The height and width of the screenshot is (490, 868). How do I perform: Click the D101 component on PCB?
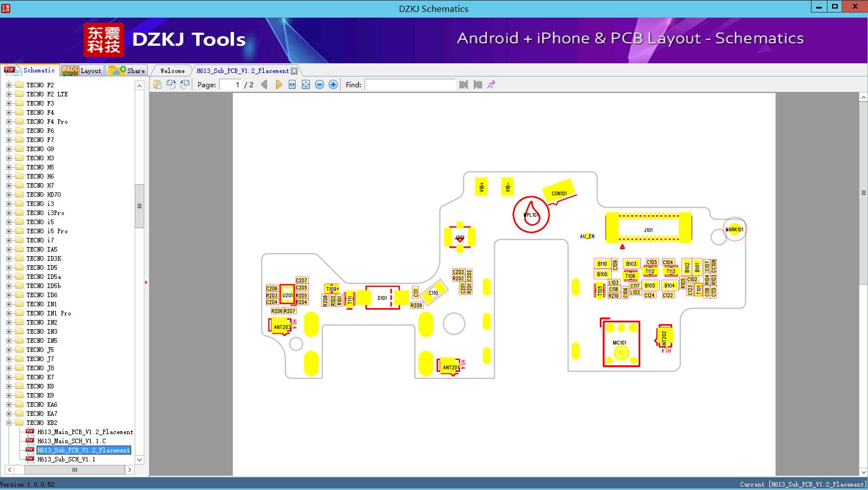[382, 298]
